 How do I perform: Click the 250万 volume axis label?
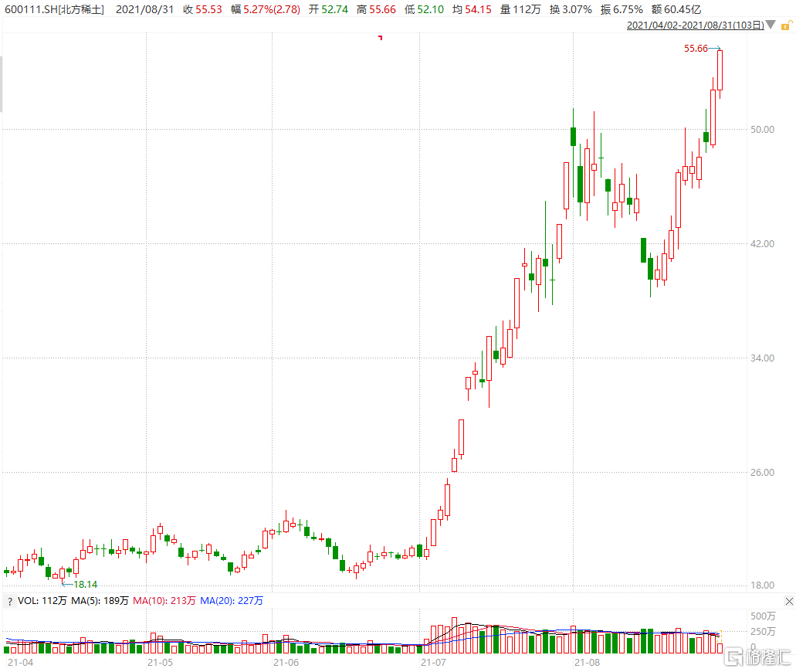pos(763,631)
